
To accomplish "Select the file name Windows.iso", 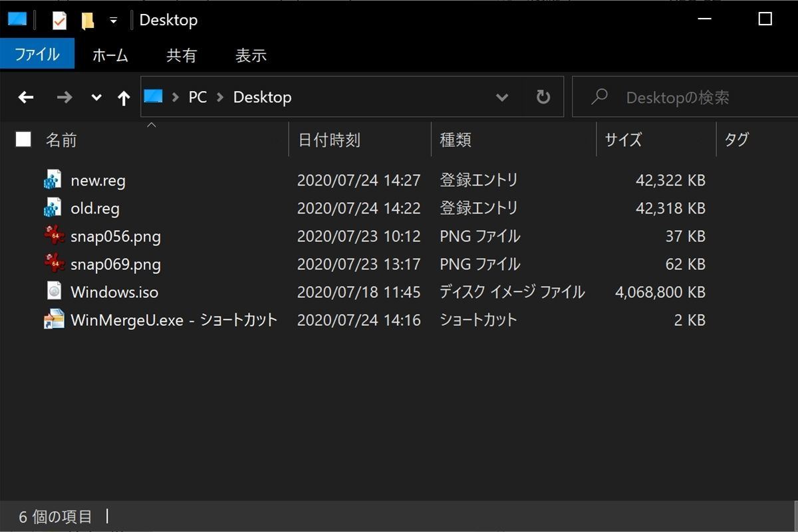I will click(x=114, y=292).
